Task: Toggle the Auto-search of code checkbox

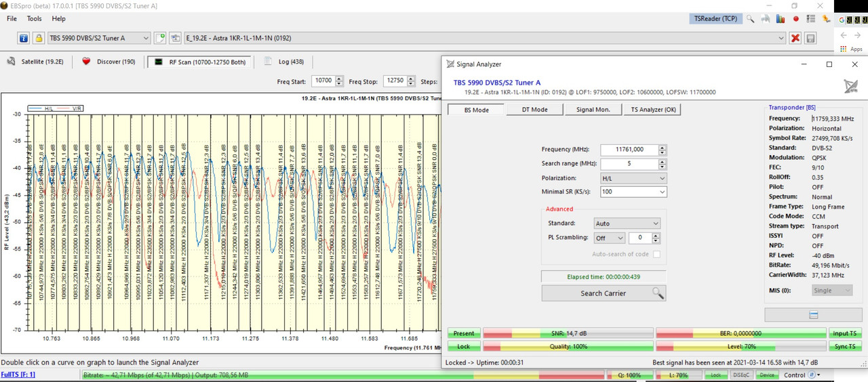Action: click(x=656, y=254)
